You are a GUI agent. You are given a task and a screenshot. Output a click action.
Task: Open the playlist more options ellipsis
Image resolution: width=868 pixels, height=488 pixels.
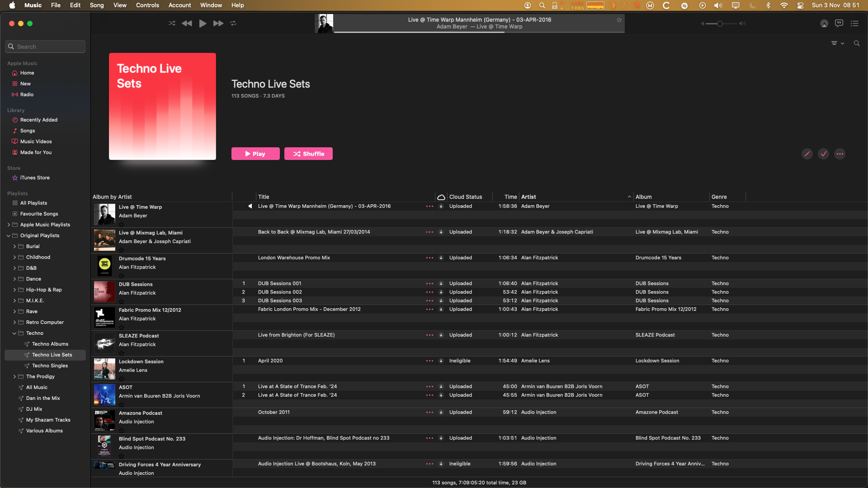click(x=840, y=154)
